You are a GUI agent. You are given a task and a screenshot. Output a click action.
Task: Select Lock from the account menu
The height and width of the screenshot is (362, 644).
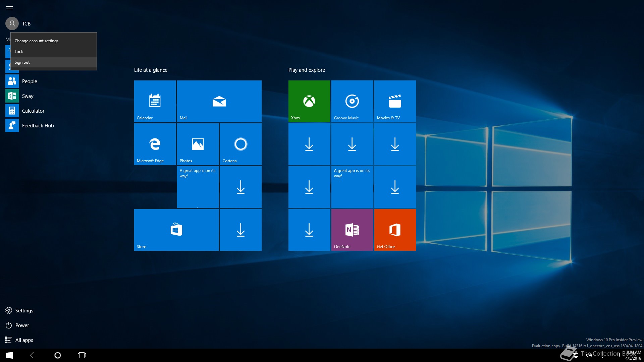[x=54, y=52]
